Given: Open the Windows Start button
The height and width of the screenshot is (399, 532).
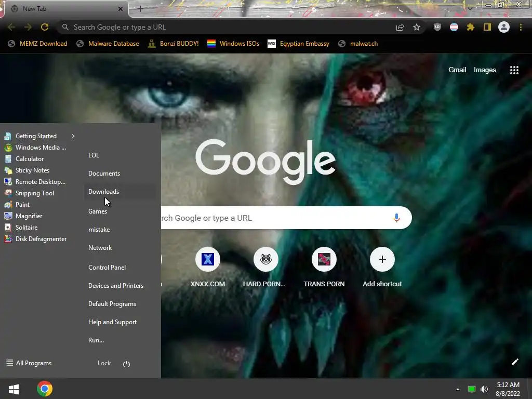Looking at the screenshot, I should [14, 389].
